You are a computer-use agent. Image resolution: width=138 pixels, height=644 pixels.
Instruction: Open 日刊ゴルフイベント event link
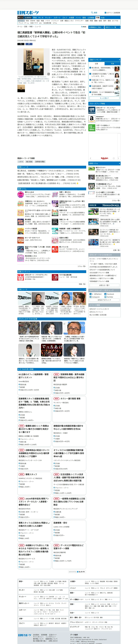pos(96,312)
